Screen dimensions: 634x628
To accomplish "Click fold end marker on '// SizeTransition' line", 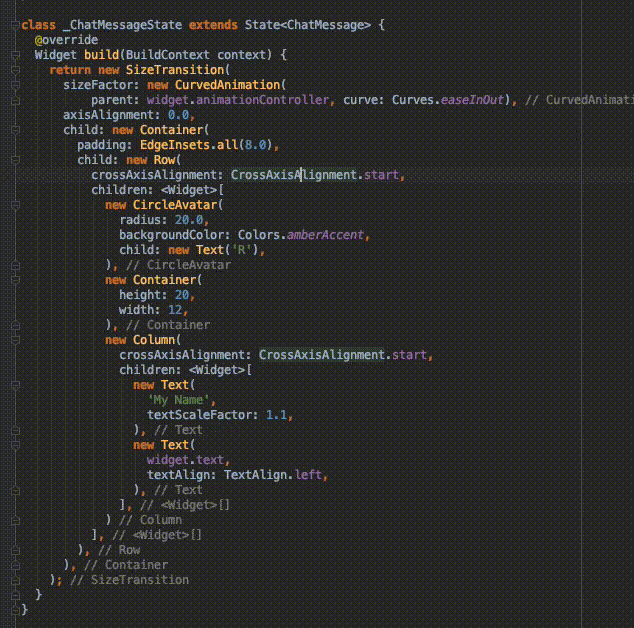I will click(x=15, y=580).
